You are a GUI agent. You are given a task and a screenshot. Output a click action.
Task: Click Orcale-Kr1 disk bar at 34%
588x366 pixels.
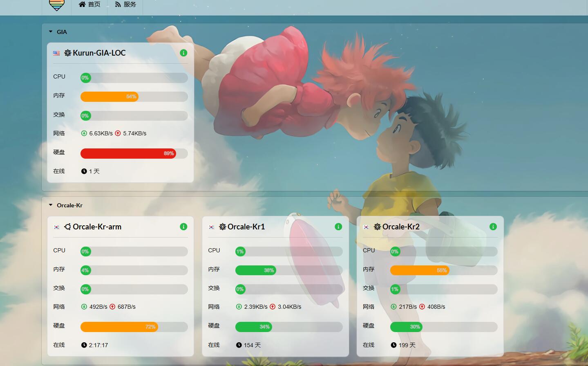289,327
